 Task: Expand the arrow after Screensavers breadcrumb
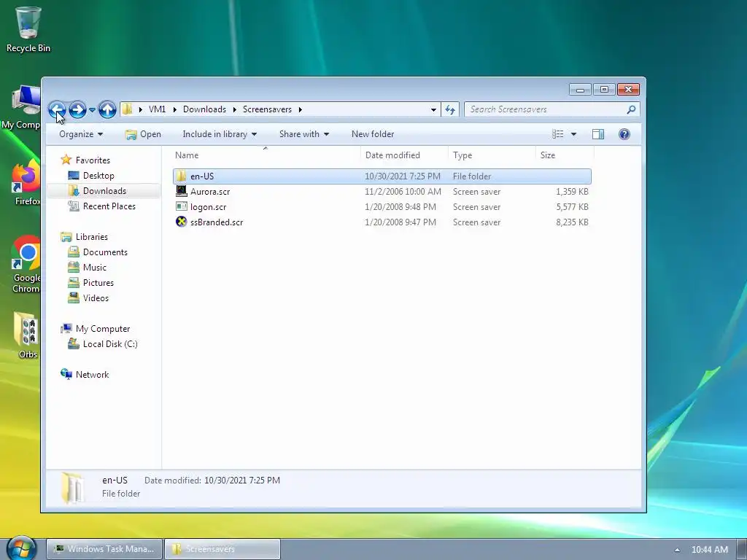[300, 109]
